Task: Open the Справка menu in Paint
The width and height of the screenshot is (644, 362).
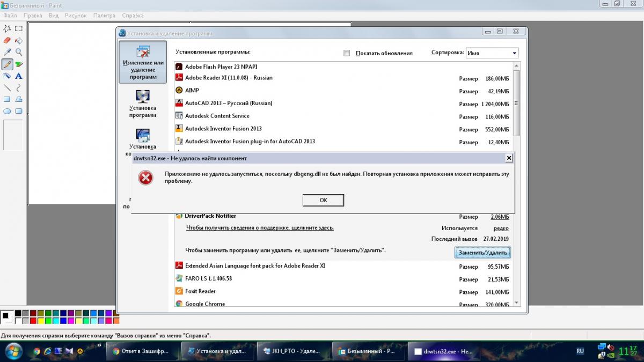Action: coord(133,16)
